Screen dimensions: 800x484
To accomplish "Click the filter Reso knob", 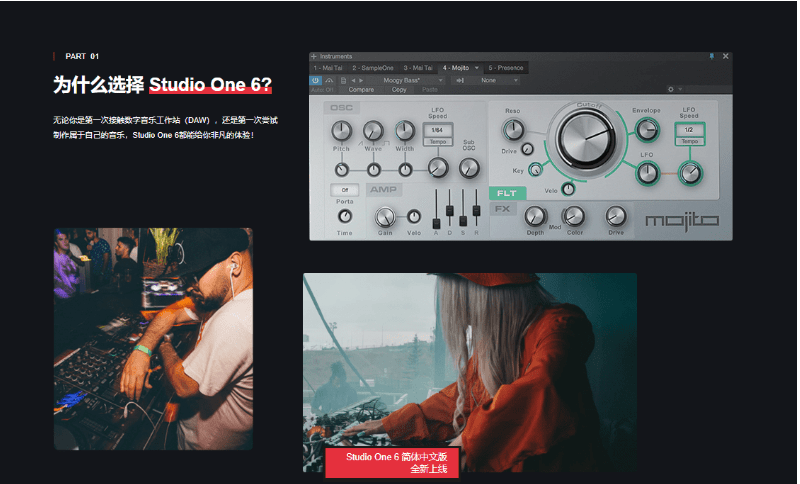I will coord(513,130).
